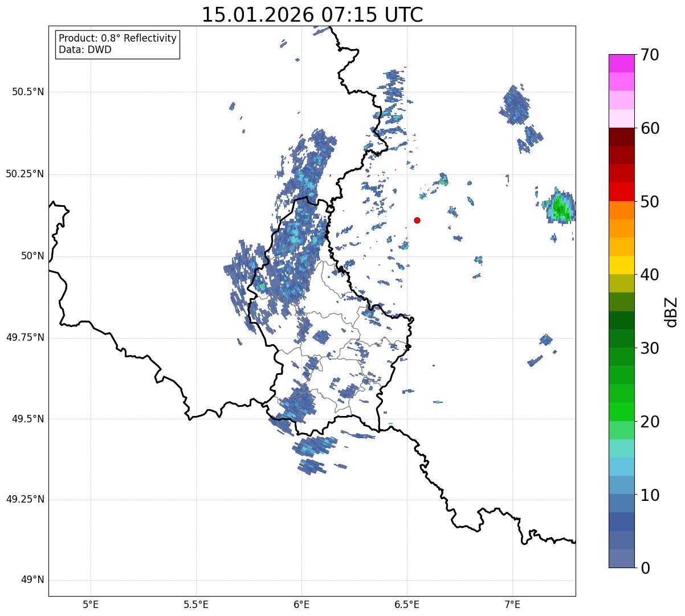The image size is (685, 616).
Task: Click the colorbar label '30'
Action: (650, 348)
